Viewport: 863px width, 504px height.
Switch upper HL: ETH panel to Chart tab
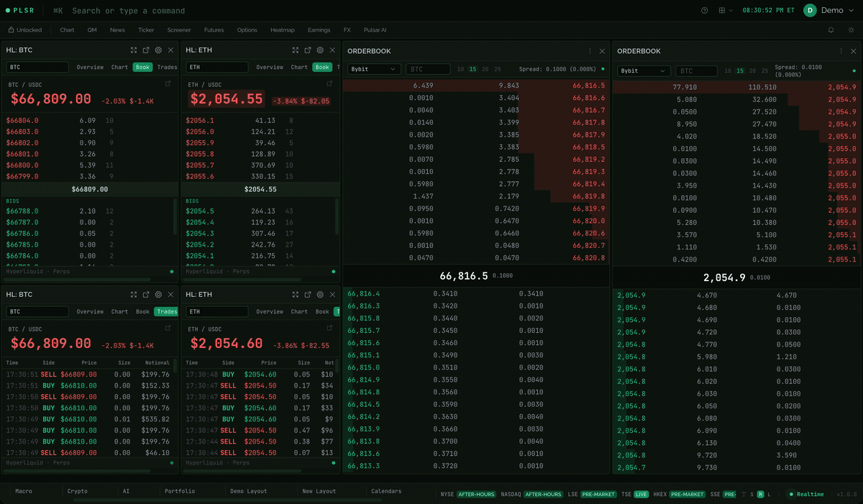pyautogui.click(x=299, y=67)
